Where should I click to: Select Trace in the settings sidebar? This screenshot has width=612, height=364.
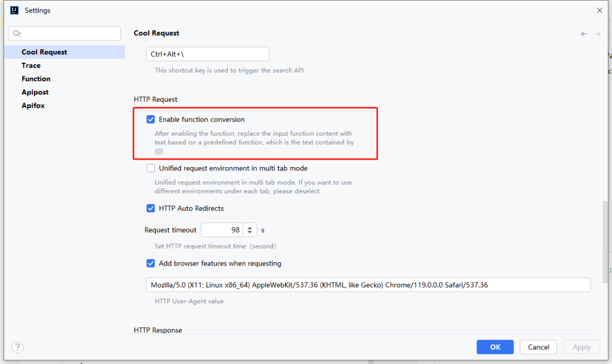point(30,65)
